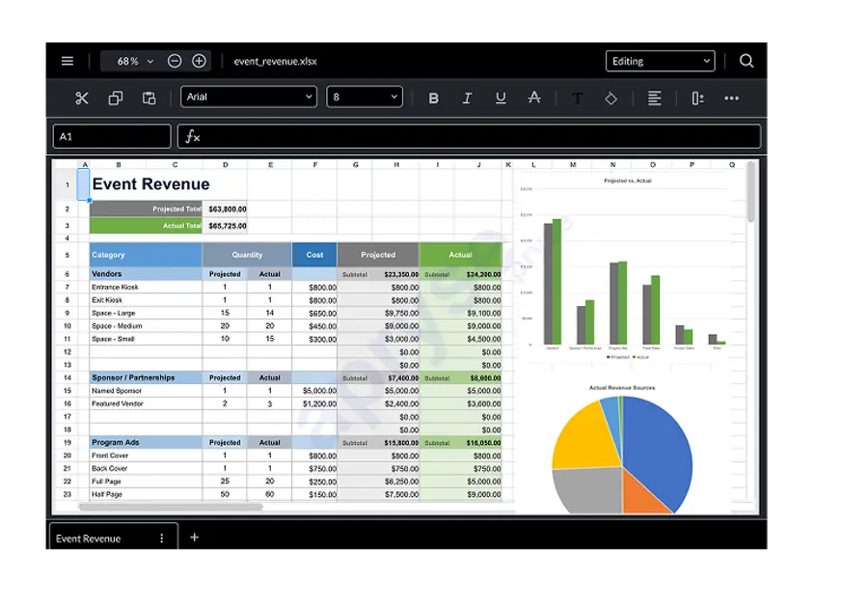Toggle strikethrough formatting
The image size is (868, 610).
pyautogui.click(x=533, y=97)
